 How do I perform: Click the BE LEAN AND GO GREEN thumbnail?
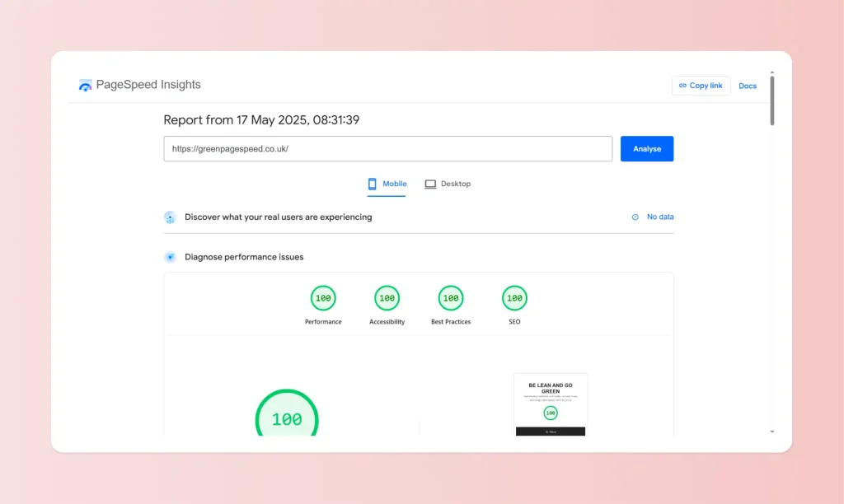coord(551,404)
